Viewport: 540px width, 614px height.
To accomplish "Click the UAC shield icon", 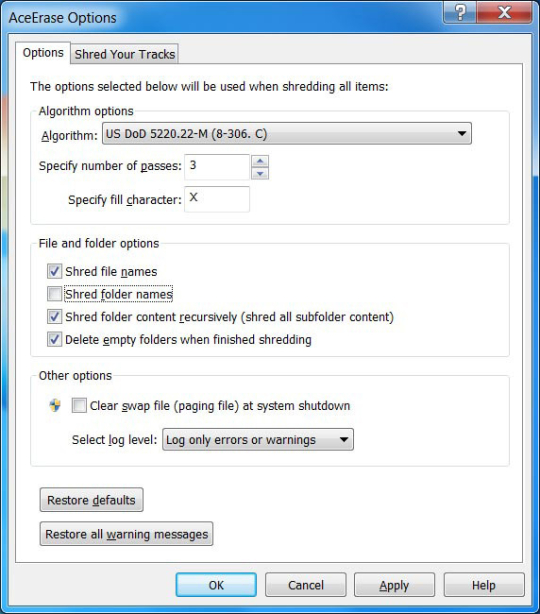I will coord(55,405).
